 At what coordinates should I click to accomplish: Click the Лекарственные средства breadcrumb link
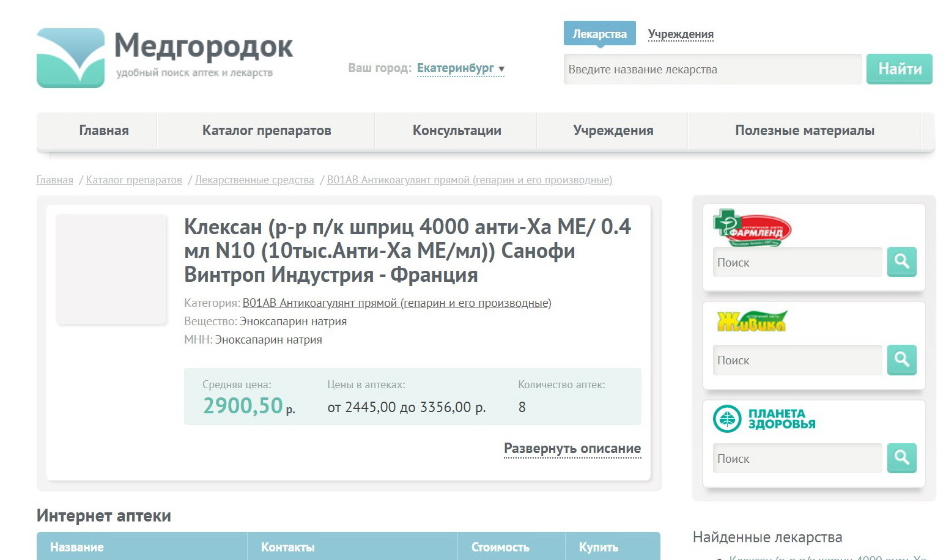pyautogui.click(x=254, y=180)
